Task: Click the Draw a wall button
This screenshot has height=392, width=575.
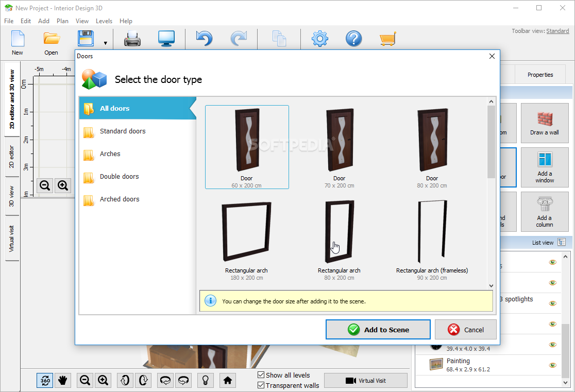Action: pos(545,123)
